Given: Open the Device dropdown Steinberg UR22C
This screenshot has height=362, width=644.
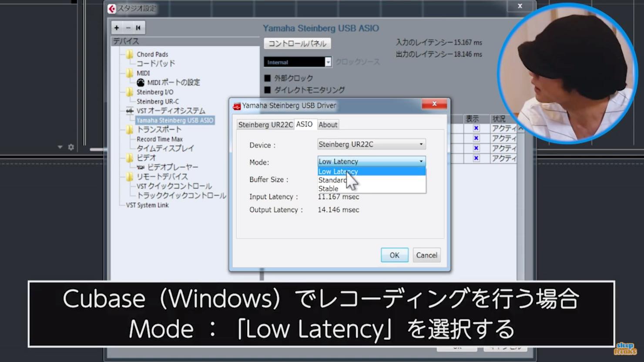Looking at the screenshot, I should (372, 144).
